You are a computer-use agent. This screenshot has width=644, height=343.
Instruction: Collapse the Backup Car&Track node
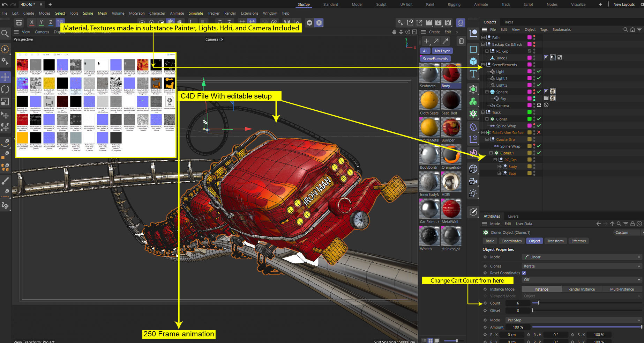point(483,44)
